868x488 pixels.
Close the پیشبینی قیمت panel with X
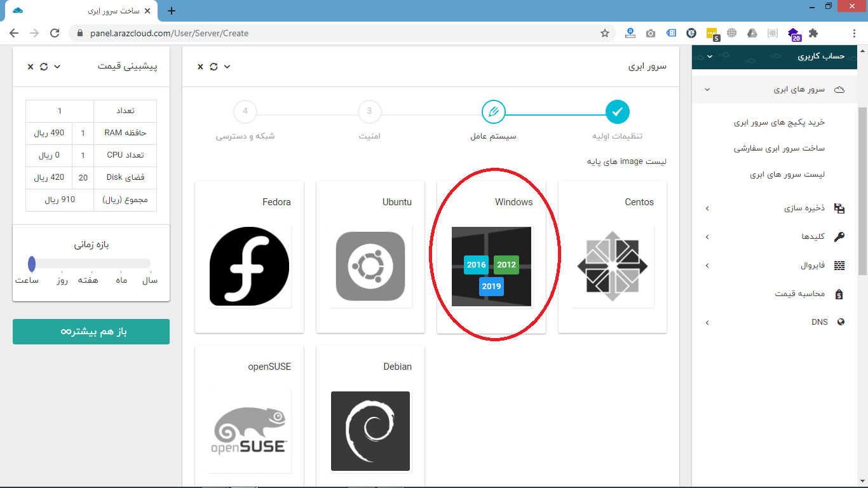[30, 67]
